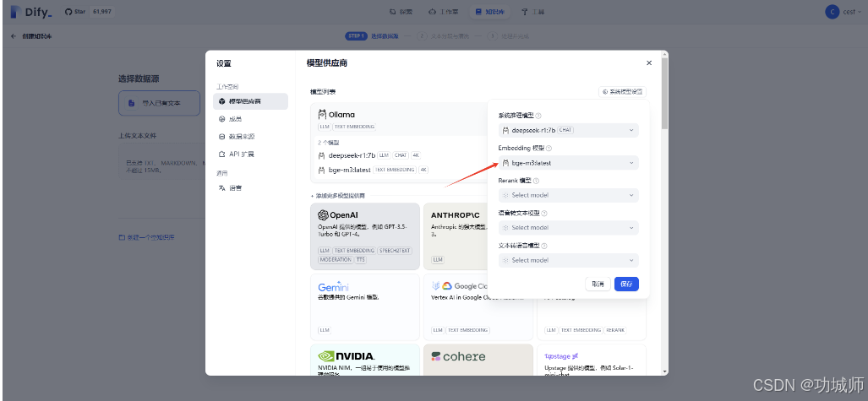868x401 pixels.
Task: Click the CHAT tag in 系统推理模型 dropdown
Action: coord(565,130)
